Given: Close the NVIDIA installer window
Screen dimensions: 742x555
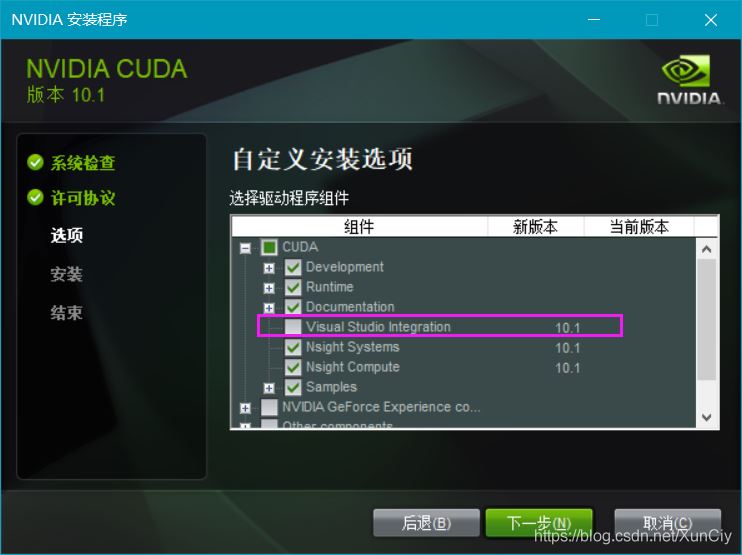Looking at the screenshot, I should (710, 20).
